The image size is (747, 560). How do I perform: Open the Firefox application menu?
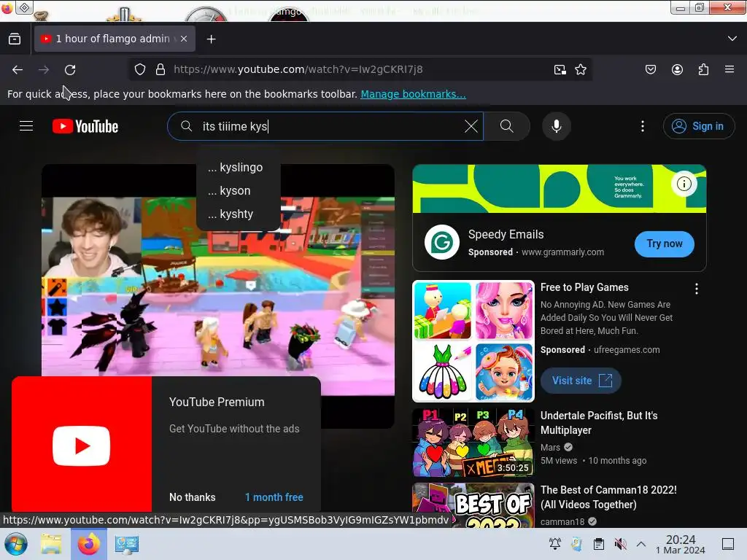tap(729, 69)
